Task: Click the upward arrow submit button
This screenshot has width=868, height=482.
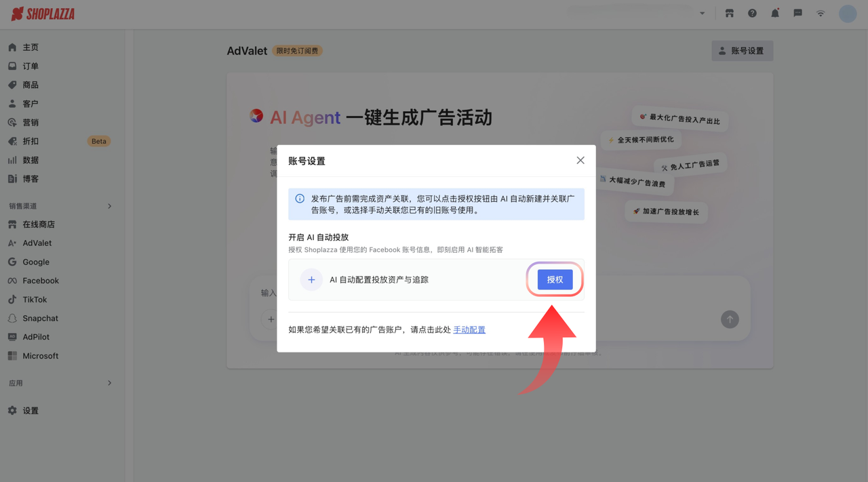Action: coord(730,319)
